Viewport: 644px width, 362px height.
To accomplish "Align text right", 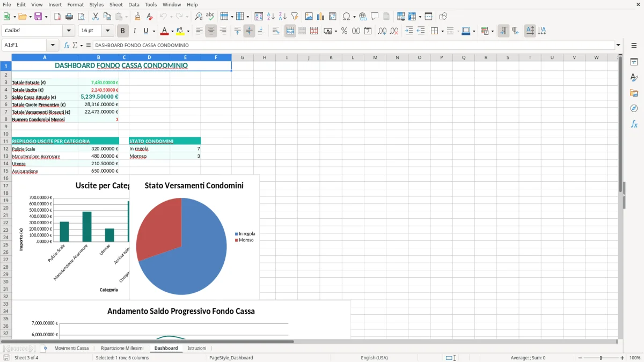I will [223, 31].
